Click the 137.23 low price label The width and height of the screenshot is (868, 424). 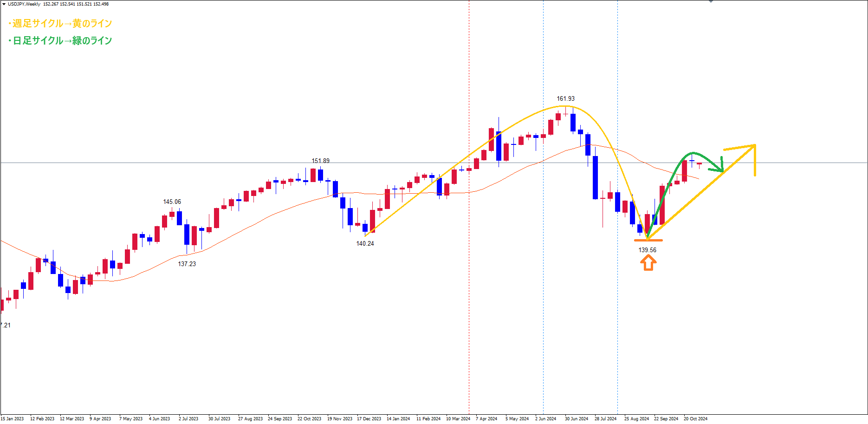tap(187, 264)
